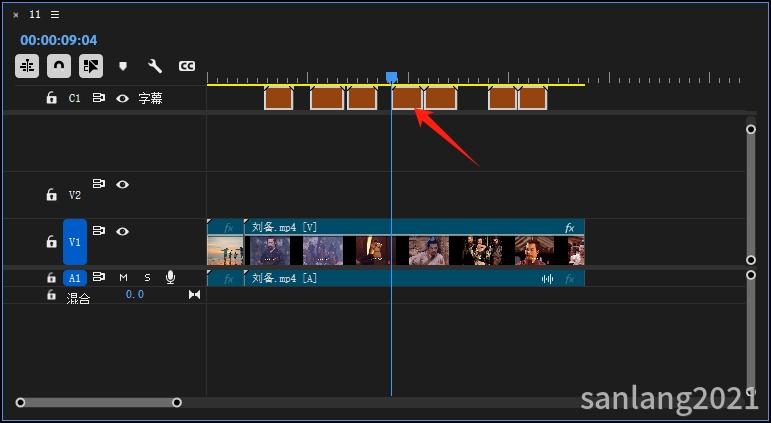Screen dimensions: 771x423
Task: Toggle sync lock on V1 track
Action: point(99,231)
